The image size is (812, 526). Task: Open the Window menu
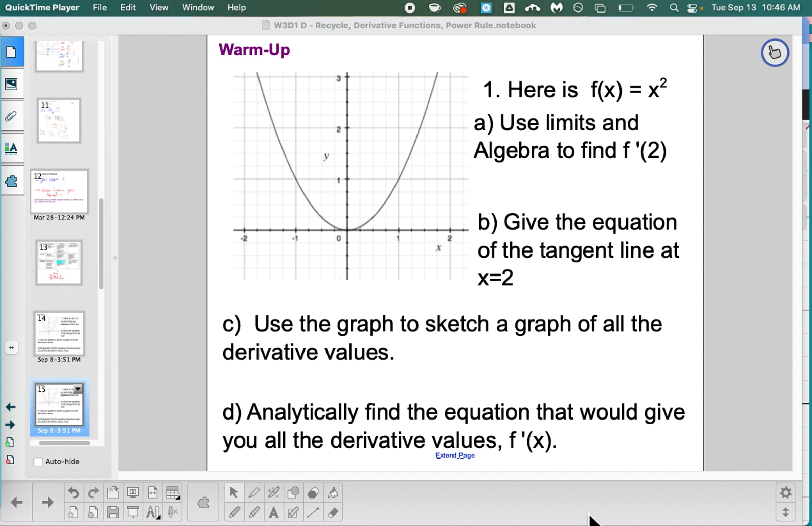coord(198,7)
